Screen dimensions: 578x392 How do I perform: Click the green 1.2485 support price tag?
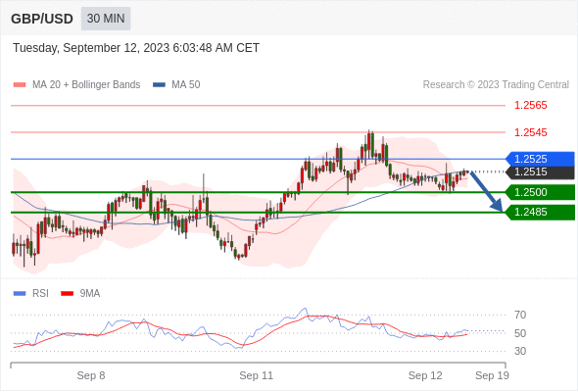540,212
